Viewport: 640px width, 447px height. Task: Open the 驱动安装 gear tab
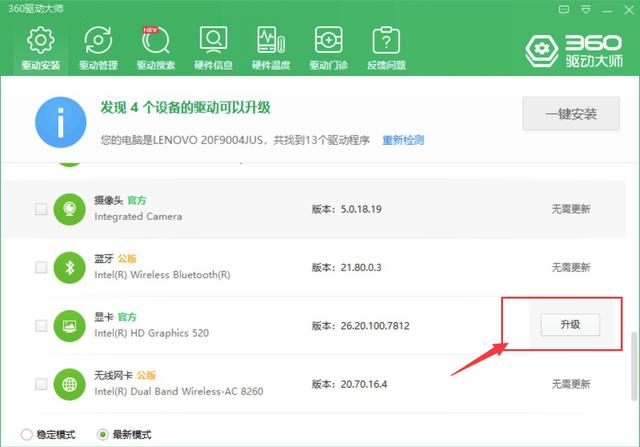40,48
